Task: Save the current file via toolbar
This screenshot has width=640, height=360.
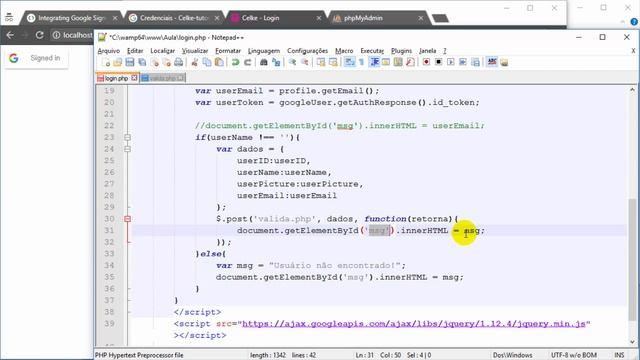Action: coord(130,62)
